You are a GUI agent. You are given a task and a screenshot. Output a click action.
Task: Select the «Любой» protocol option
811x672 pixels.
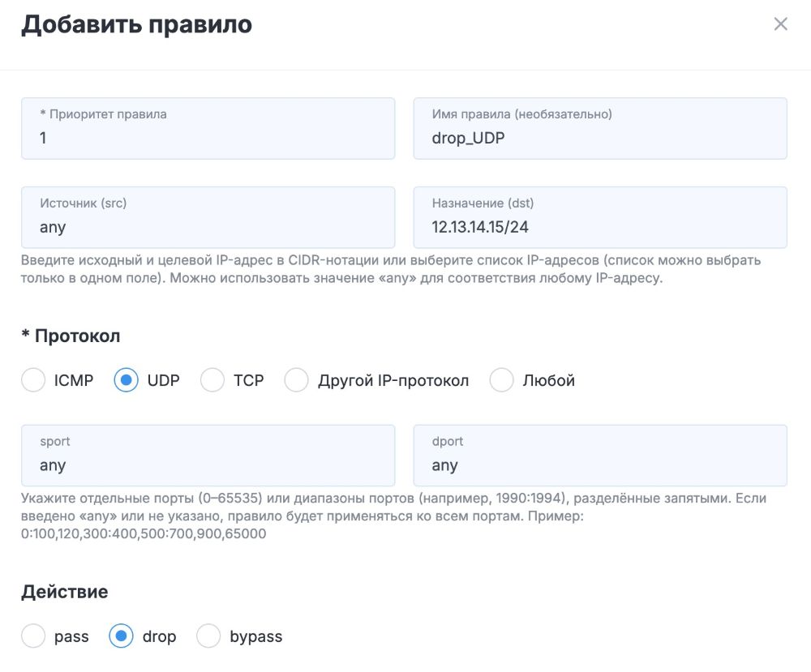tap(501, 379)
